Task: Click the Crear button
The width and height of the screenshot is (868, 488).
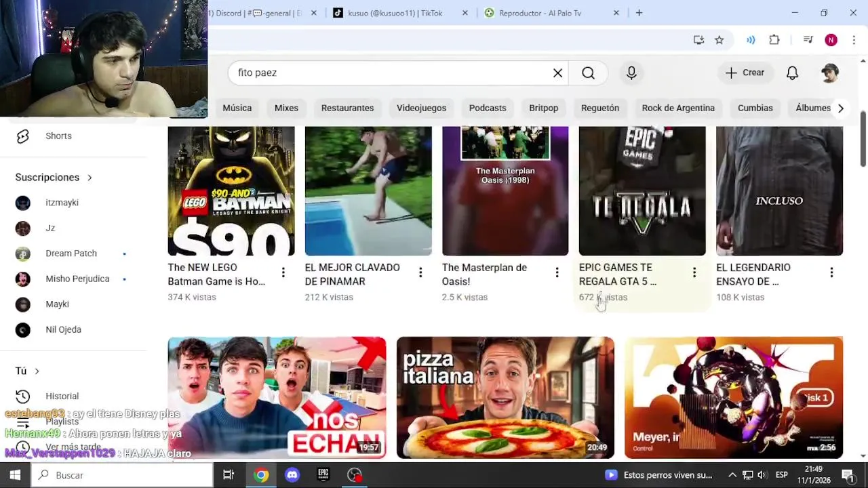Action: pos(745,73)
